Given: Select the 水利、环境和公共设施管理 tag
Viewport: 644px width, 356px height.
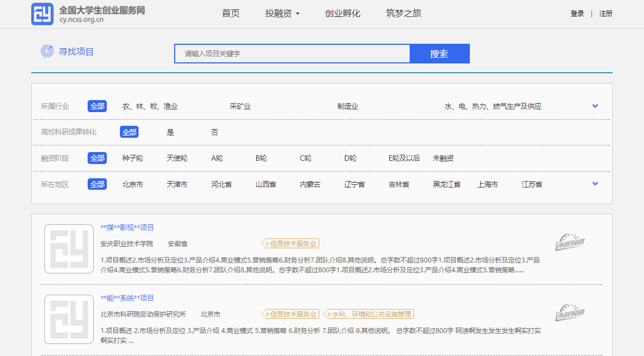Looking at the screenshot, I should (x=369, y=314).
